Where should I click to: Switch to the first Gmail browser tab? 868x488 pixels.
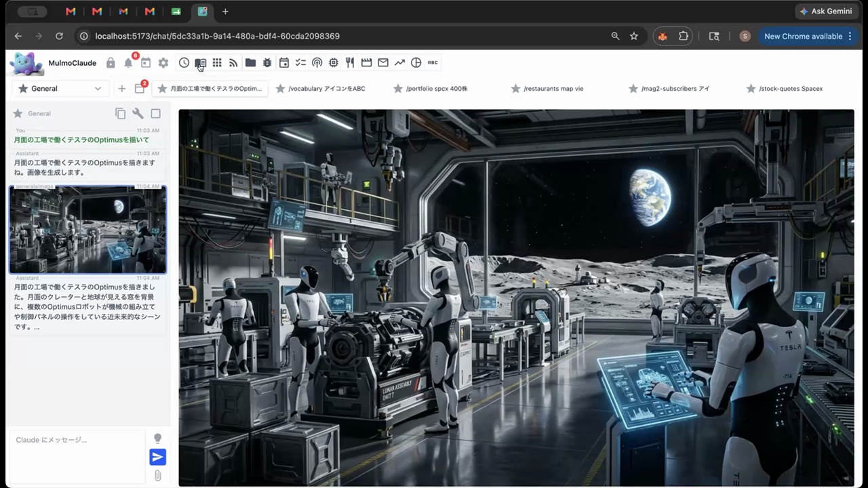[71, 12]
